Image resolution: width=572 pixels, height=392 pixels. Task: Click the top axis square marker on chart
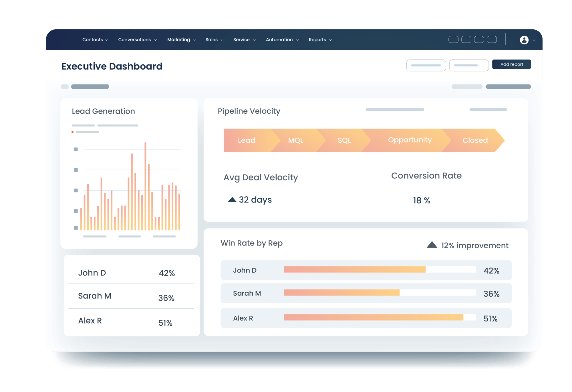[x=76, y=149]
